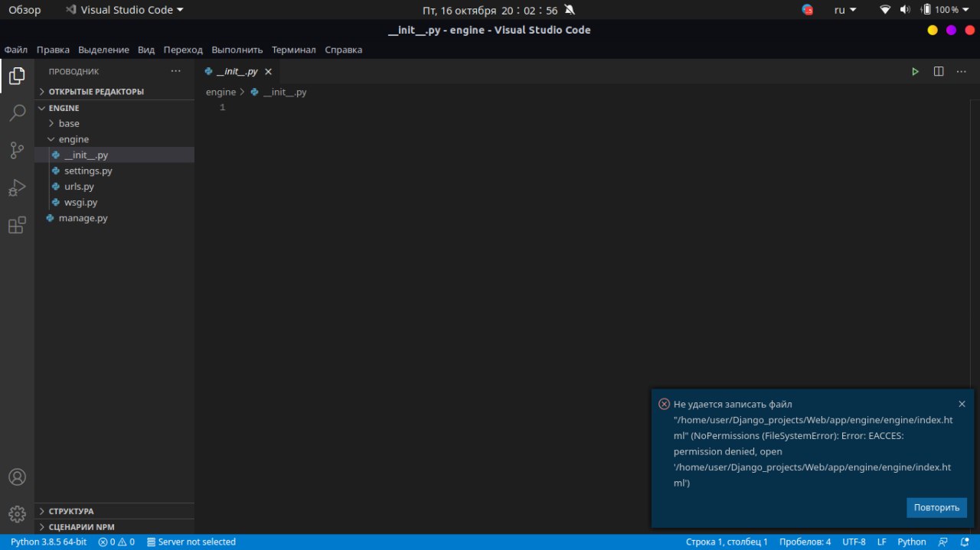Open the Правка menu
This screenshot has height=550, width=980.
(x=53, y=50)
